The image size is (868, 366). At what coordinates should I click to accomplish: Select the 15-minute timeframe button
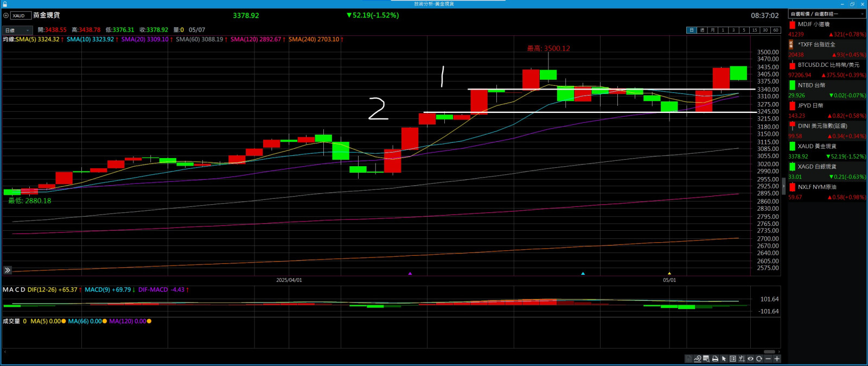point(754,30)
